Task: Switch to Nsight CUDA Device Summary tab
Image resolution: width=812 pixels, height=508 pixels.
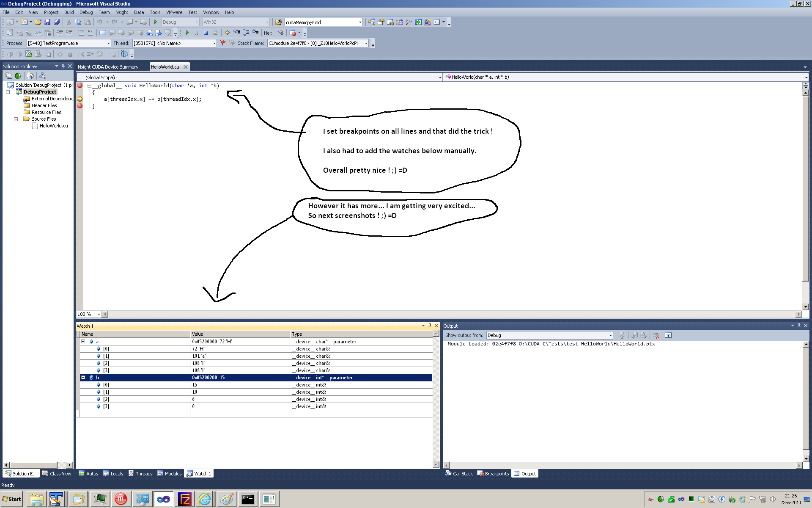Action: coord(108,67)
